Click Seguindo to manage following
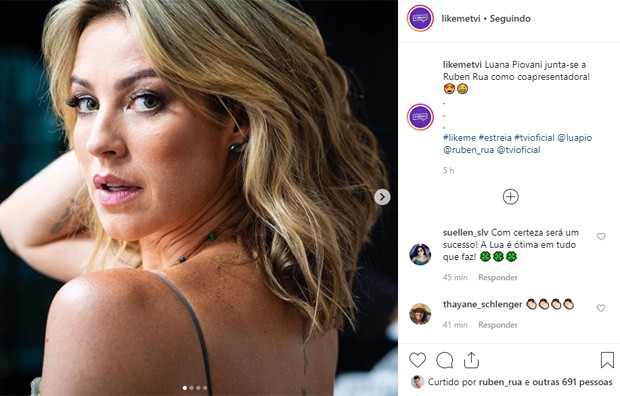 tap(510, 19)
